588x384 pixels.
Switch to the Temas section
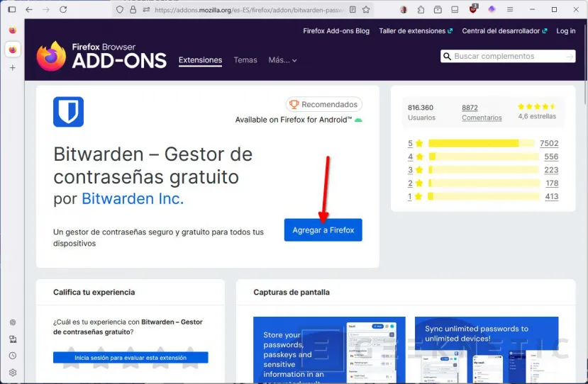(x=245, y=60)
